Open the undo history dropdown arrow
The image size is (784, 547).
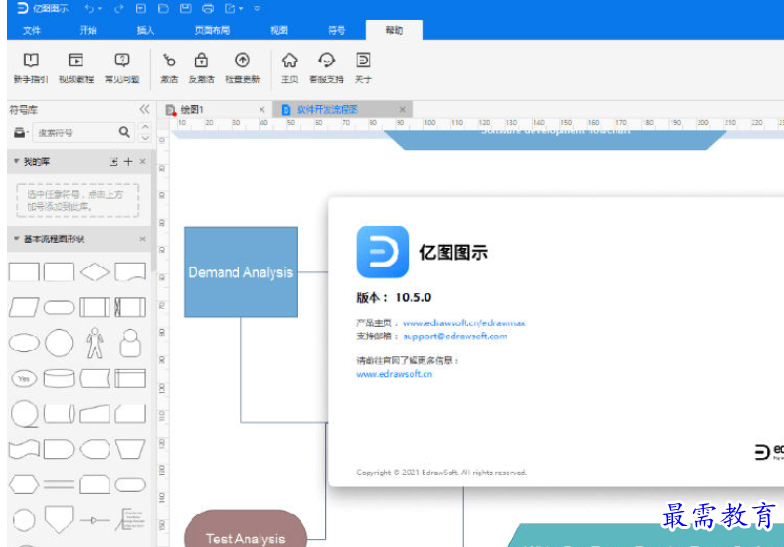(x=100, y=8)
